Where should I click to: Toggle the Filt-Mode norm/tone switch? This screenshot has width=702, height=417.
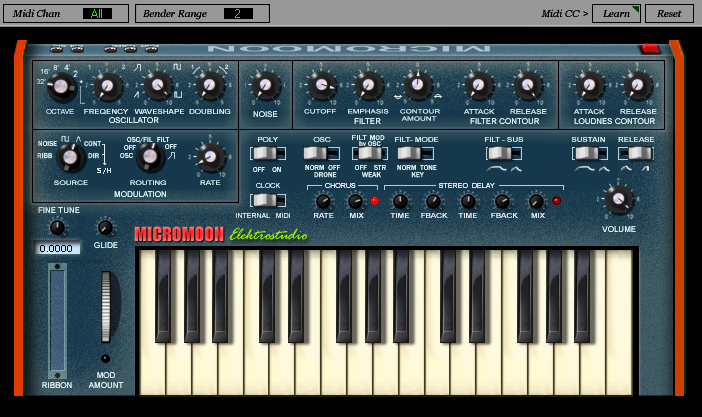[415, 154]
